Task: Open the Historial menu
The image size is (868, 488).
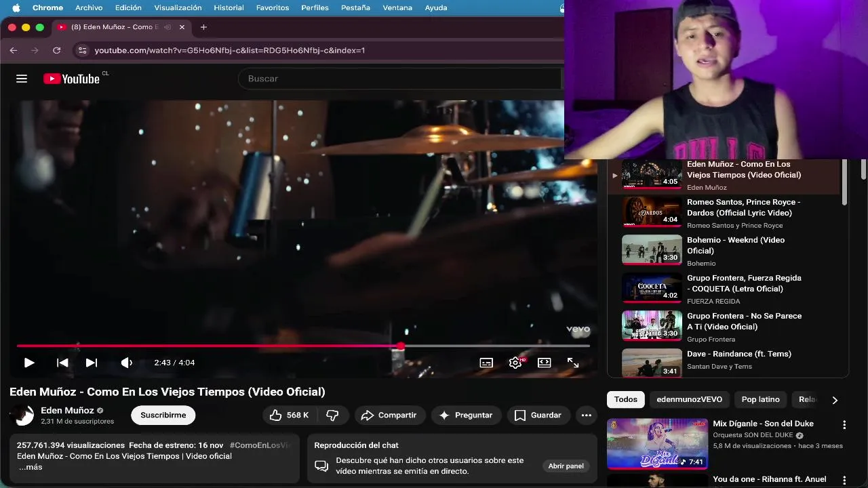Action: [229, 7]
